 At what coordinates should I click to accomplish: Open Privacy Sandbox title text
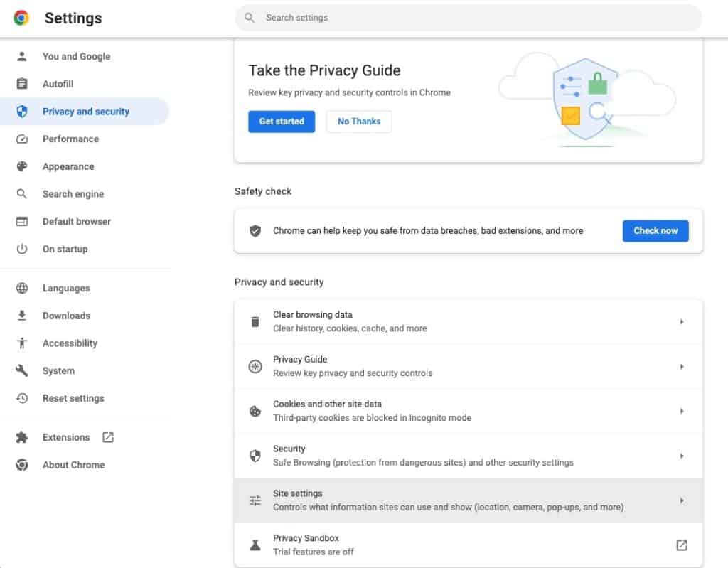point(306,538)
